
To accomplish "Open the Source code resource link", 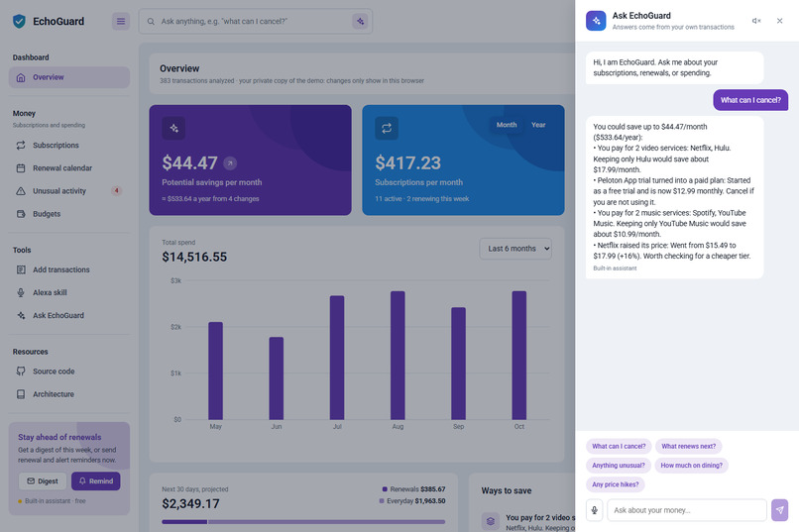I will tap(69, 372).
